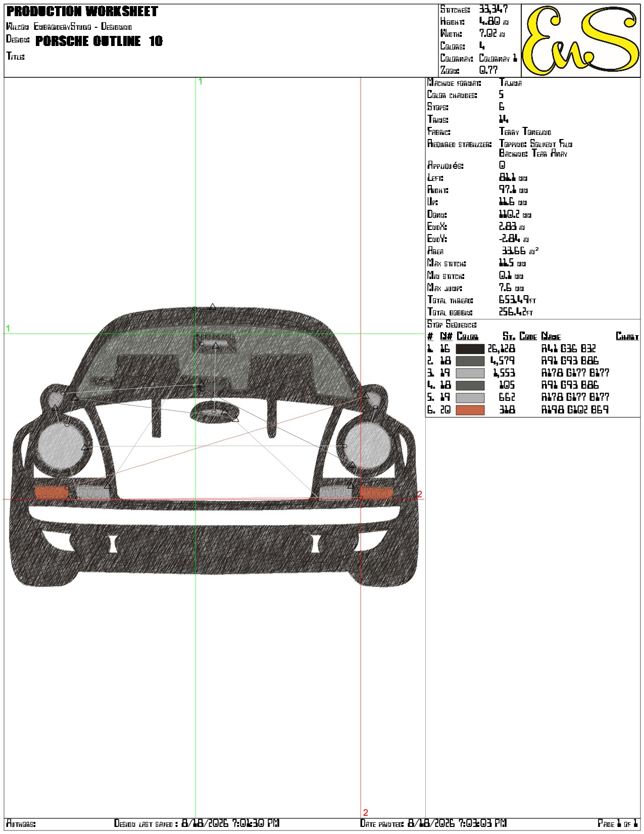The image size is (644, 834).
Task: Select the light gray swatch beside 662
Action: click(x=470, y=398)
